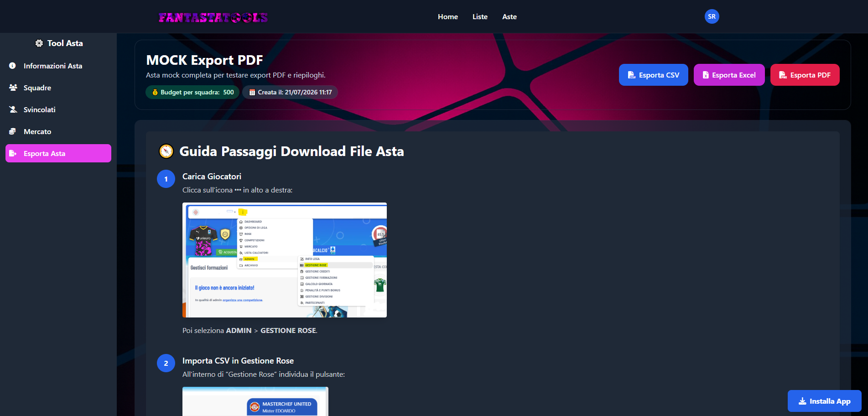
Task: Open the Carica Giocatori step screenshot
Action: (285, 260)
